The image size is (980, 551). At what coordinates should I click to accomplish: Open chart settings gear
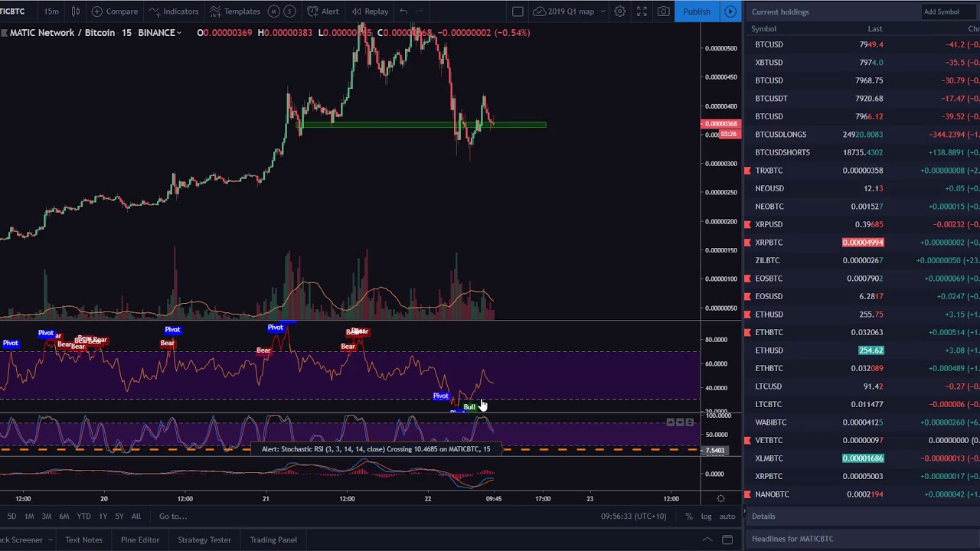click(x=620, y=11)
